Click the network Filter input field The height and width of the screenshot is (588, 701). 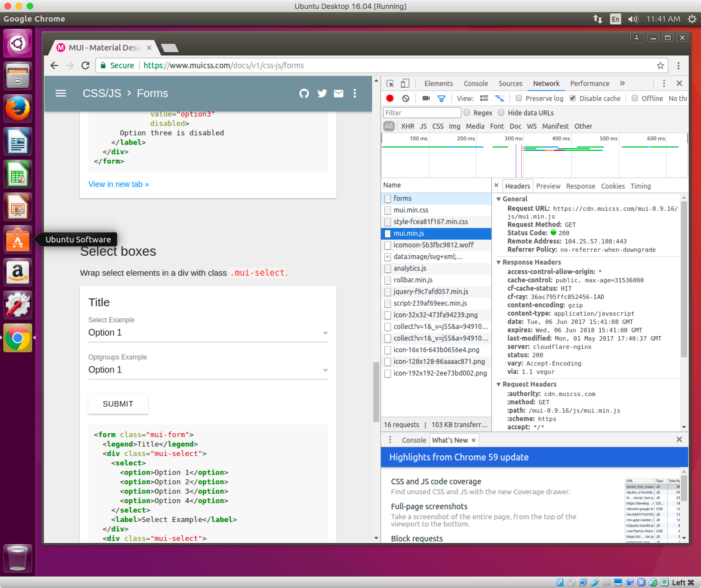[421, 113]
